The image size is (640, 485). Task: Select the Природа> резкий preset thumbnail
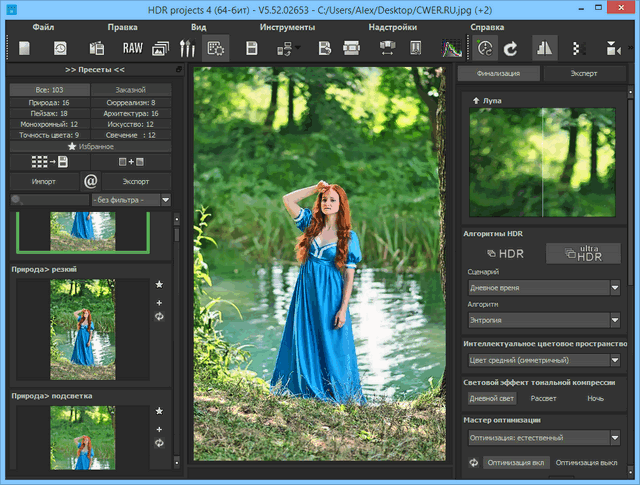[83, 329]
